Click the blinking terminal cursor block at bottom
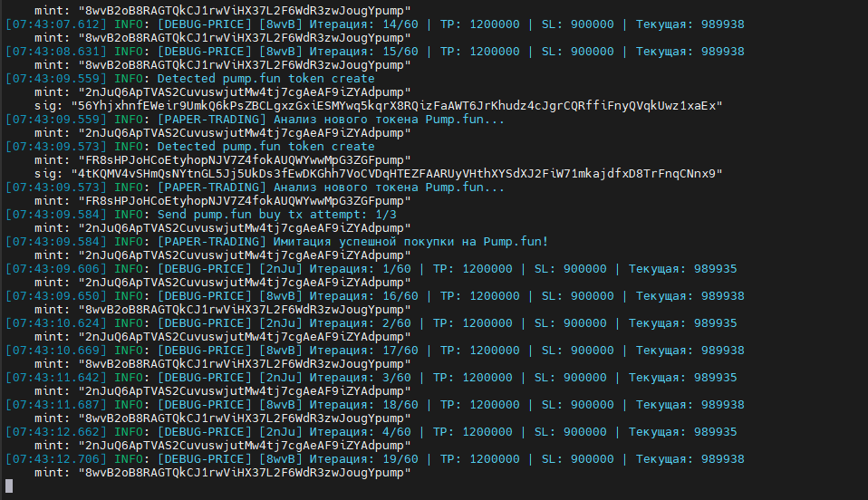The image size is (868, 500). (x=9, y=486)
